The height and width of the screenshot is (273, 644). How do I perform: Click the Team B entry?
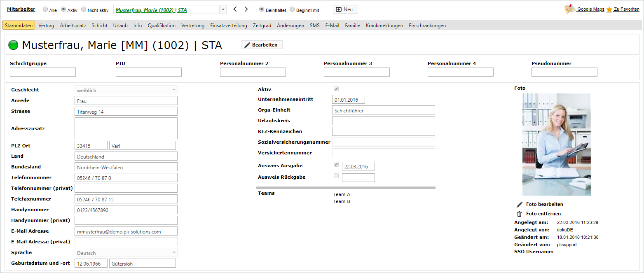tap(342, 201)
